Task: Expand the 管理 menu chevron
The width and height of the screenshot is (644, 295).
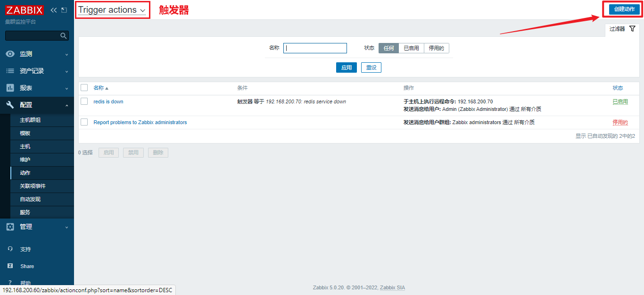Action: coord(66,227)
